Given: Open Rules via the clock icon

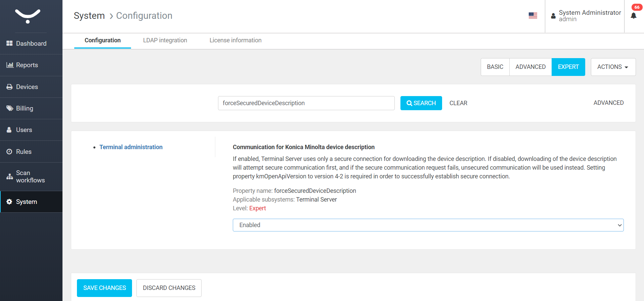Looking at the screenshot, I should 9,152.
